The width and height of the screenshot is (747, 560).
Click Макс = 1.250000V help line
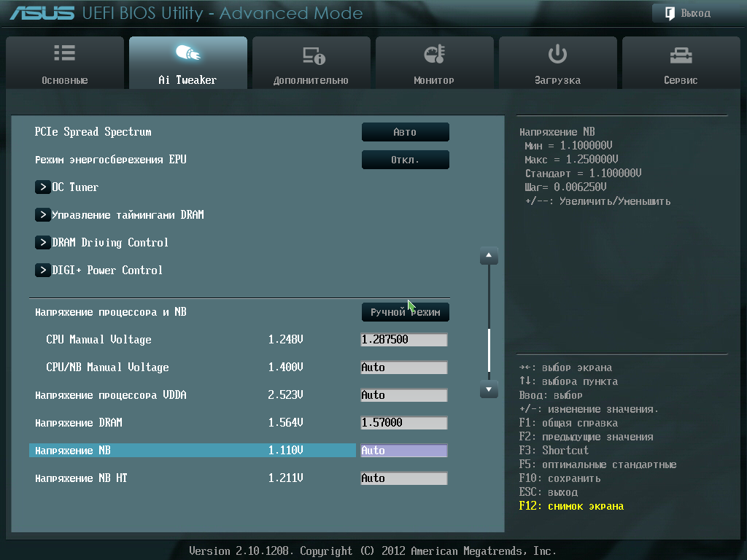[571, 159]
